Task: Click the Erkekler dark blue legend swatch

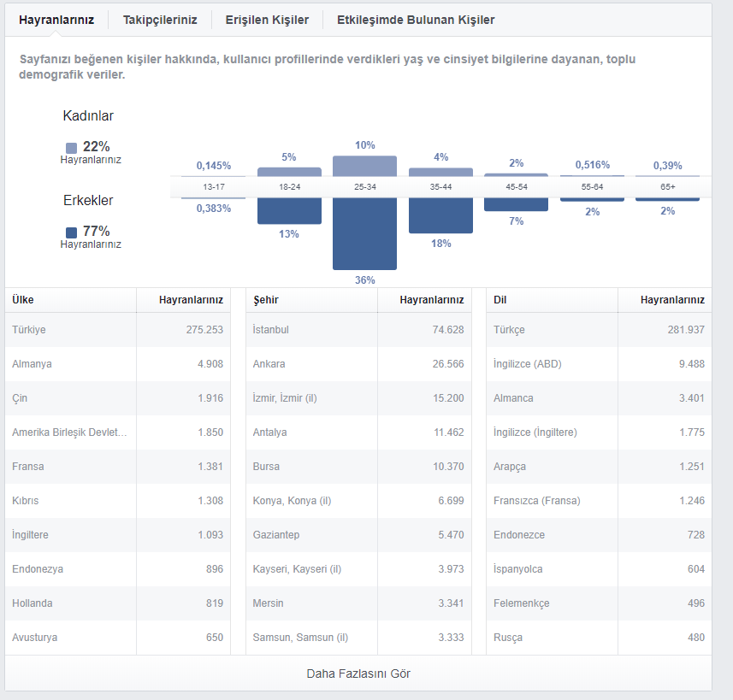Action: [72, 232]
